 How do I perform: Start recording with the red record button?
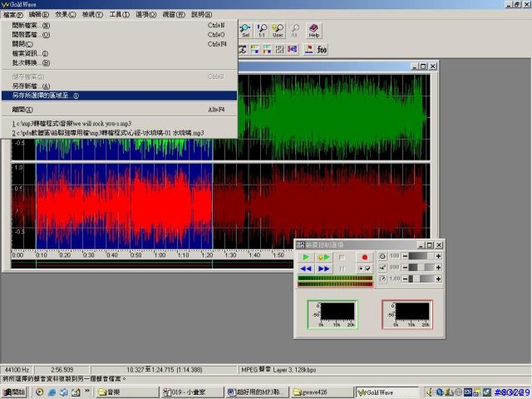[365, 257]
